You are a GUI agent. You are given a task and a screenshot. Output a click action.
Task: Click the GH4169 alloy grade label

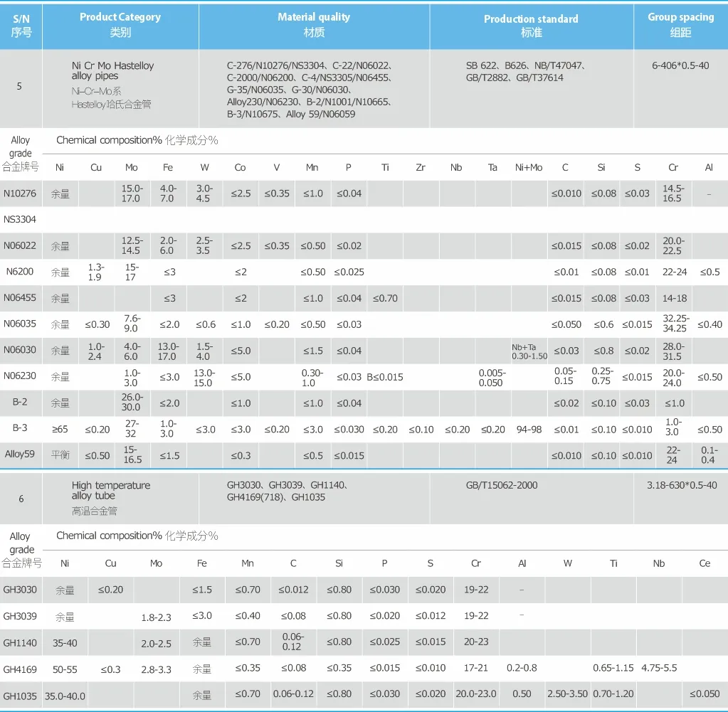tap(19, 669)
